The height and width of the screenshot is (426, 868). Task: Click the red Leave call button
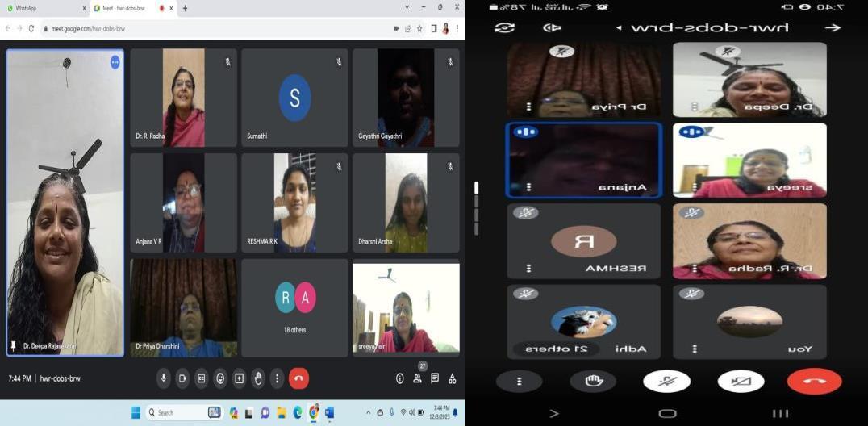tap(298, 378)
